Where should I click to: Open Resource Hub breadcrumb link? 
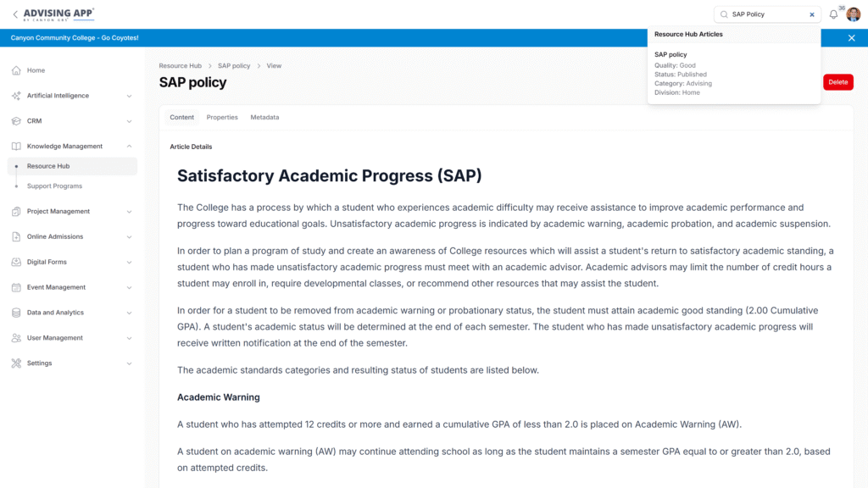(x=180, y=66)
